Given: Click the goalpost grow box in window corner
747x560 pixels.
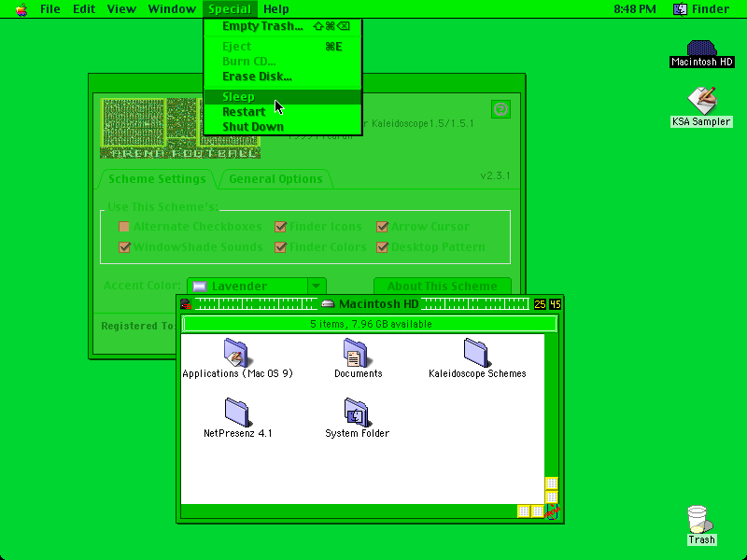Looking at the screenshot, I should (552, 511).
